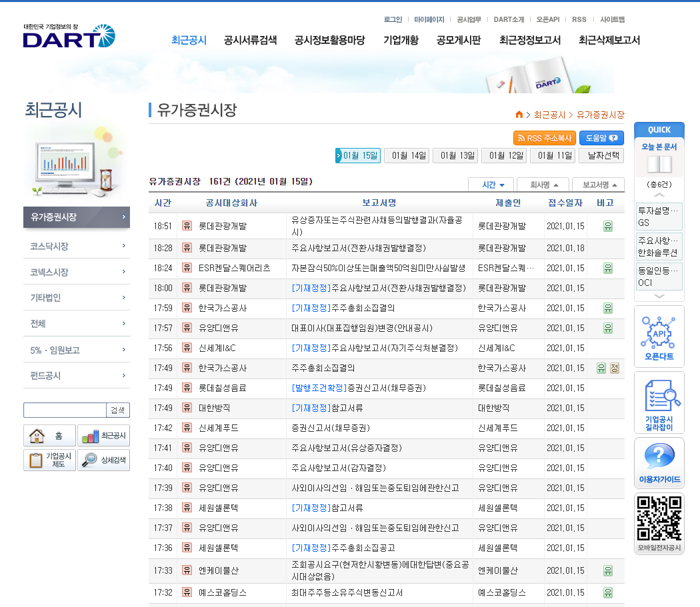Viewport: 700px width, 607px height.
Task: Click the home icon in breadcrumb
Action: (519, 115)
